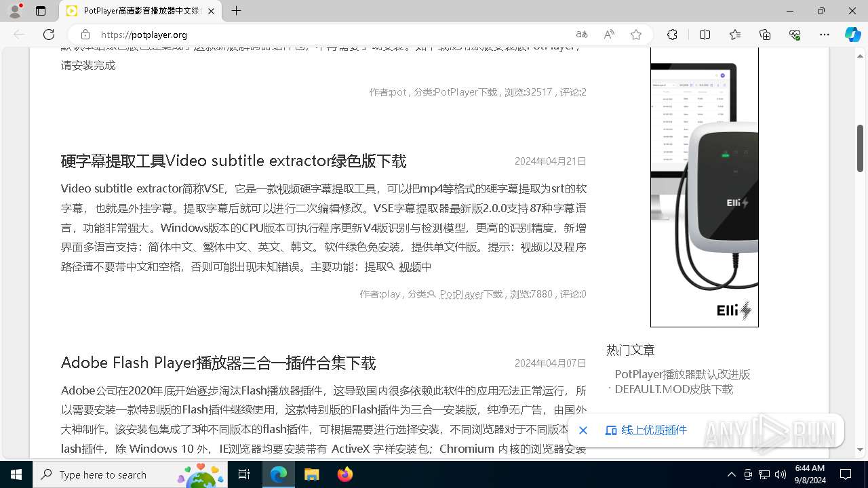Click the page vertical scrollbar thumb

[860, 148]
